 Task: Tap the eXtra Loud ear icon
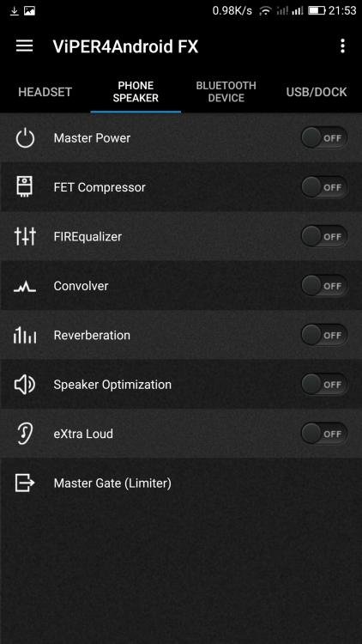click(x=25, y=434)
